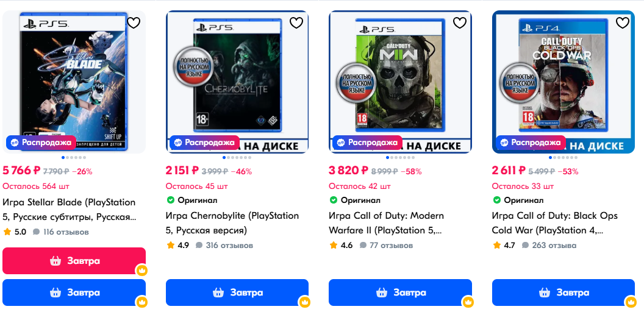644x312 pixels.
Task: Toggle the heart on the Chernobylite card
Action: 296,23
